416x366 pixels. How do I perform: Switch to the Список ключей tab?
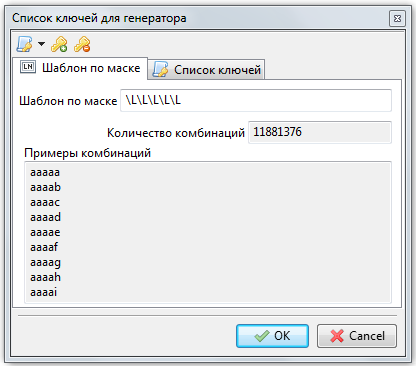coord(206,70)
